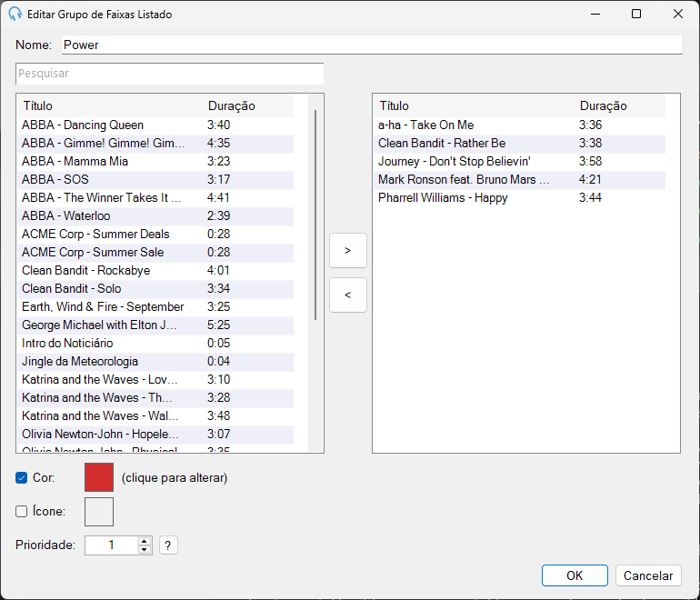This screenshot has width=700, height=600.
Task: Sort left list by Título header
Action: 111,105
